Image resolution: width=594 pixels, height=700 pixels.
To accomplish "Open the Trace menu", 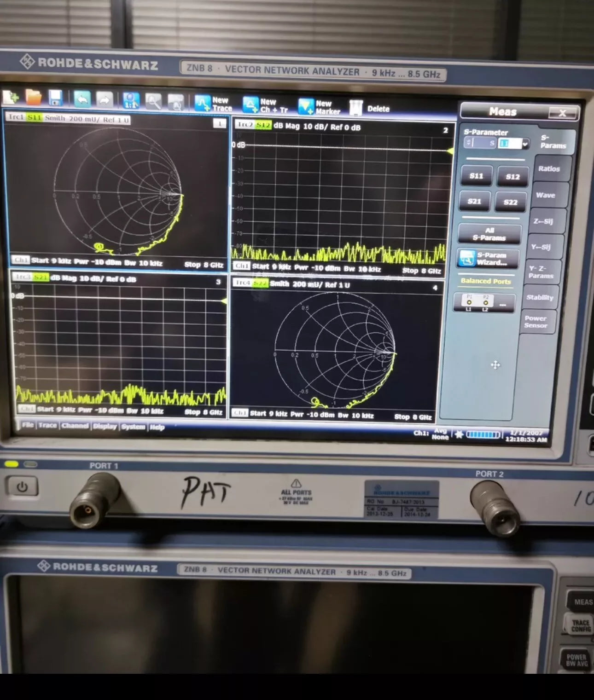I will pyautogui.click(x=47, y=425).
